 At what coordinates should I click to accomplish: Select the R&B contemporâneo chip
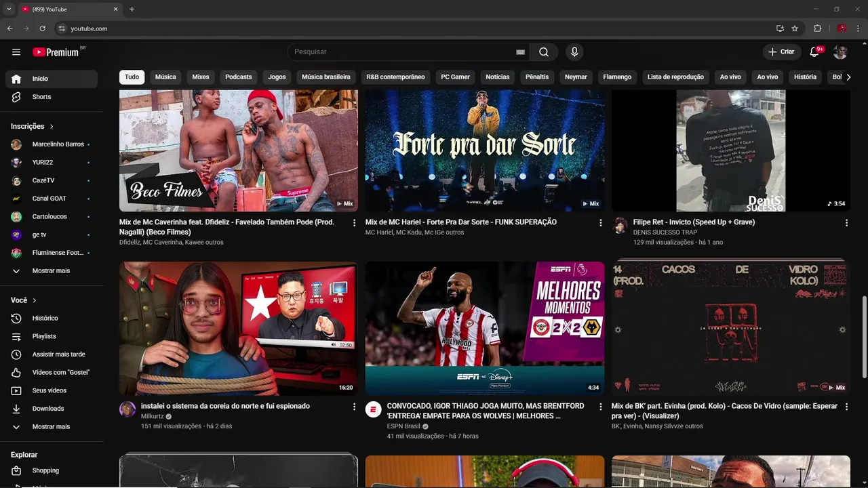(395, 77)
